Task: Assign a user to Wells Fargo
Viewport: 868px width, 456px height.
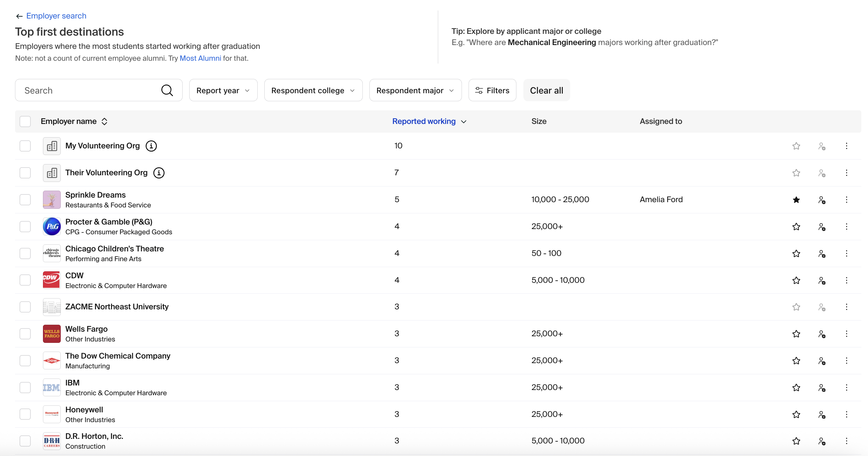Action: click(x=822, y=334)
